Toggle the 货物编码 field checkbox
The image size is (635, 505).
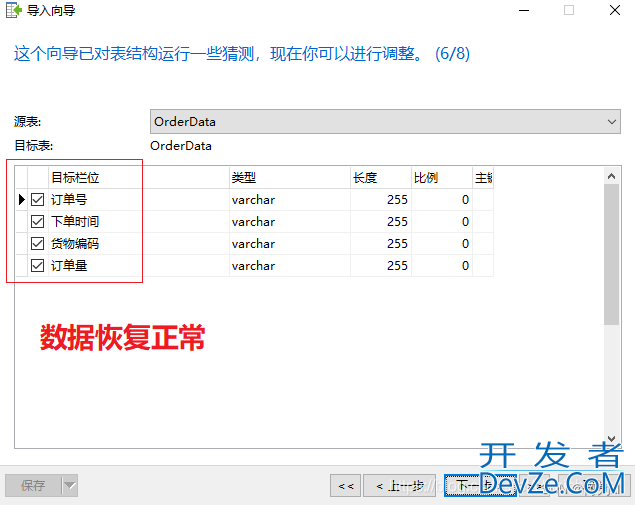[38, 243]
